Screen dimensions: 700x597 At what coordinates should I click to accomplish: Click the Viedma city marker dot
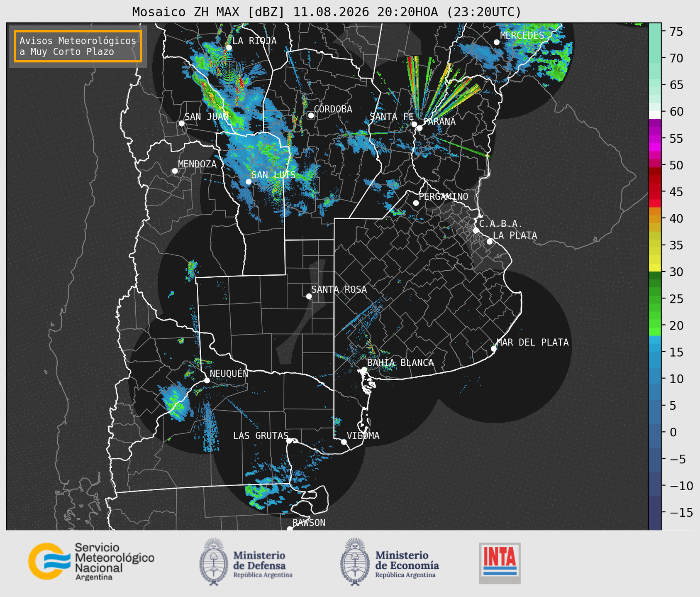click(x=344, y=442)
